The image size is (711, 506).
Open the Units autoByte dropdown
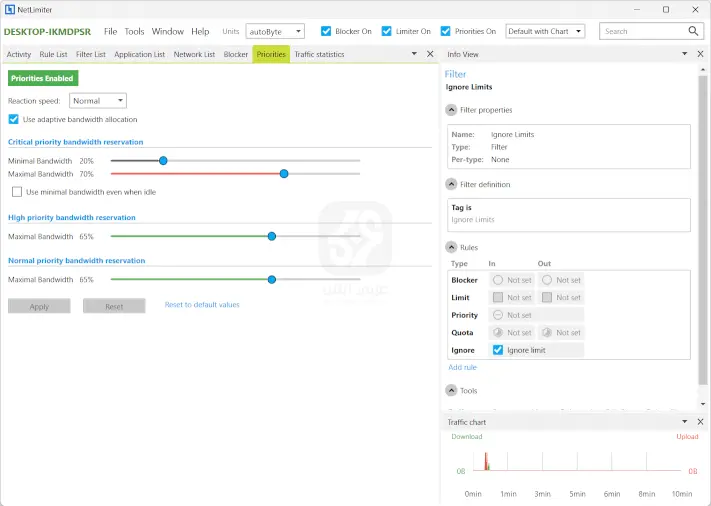[x=275, y=32]
